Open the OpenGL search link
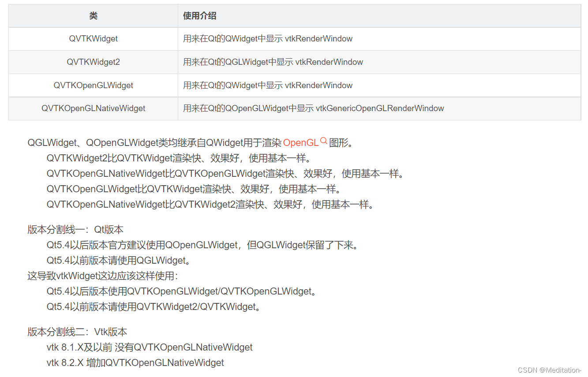This screenshot has height=377, width=588. 300,143
